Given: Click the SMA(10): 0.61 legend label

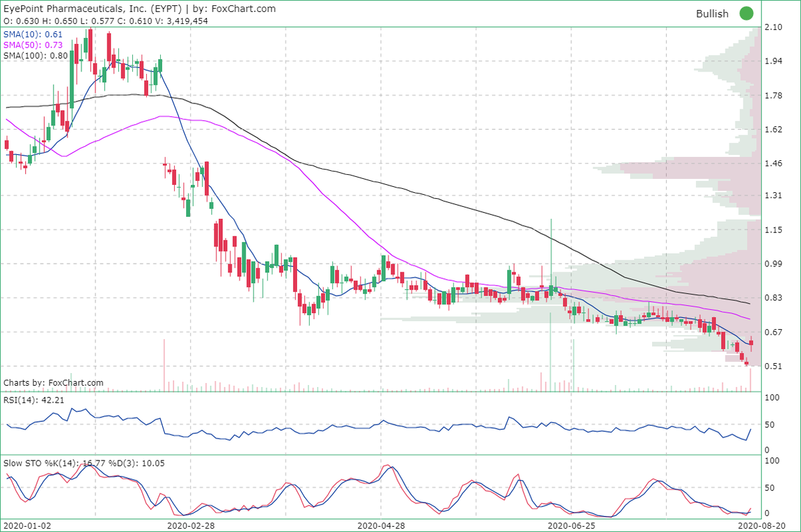Looking at the screenshot, I should pos(33,34).
